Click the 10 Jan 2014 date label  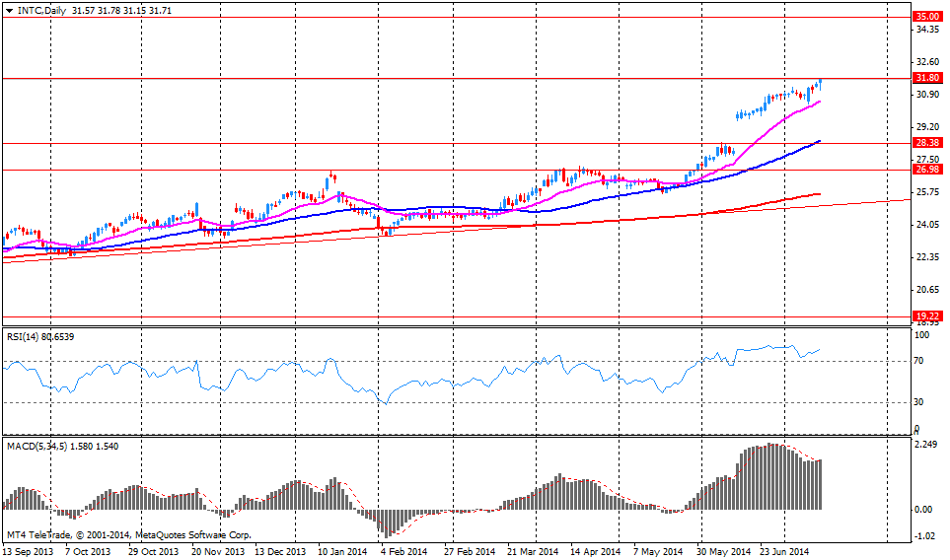342,551
